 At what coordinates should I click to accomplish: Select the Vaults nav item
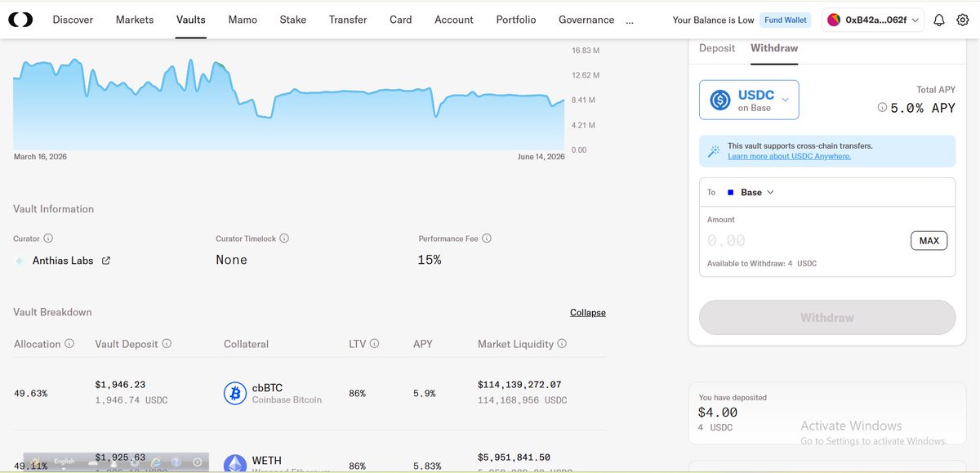coord(191,20)
